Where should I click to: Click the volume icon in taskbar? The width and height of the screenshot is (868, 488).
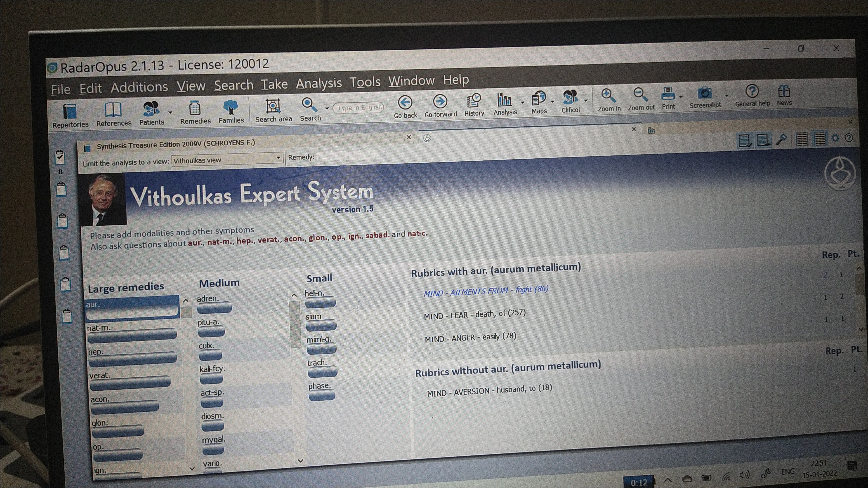click(744, 475)
